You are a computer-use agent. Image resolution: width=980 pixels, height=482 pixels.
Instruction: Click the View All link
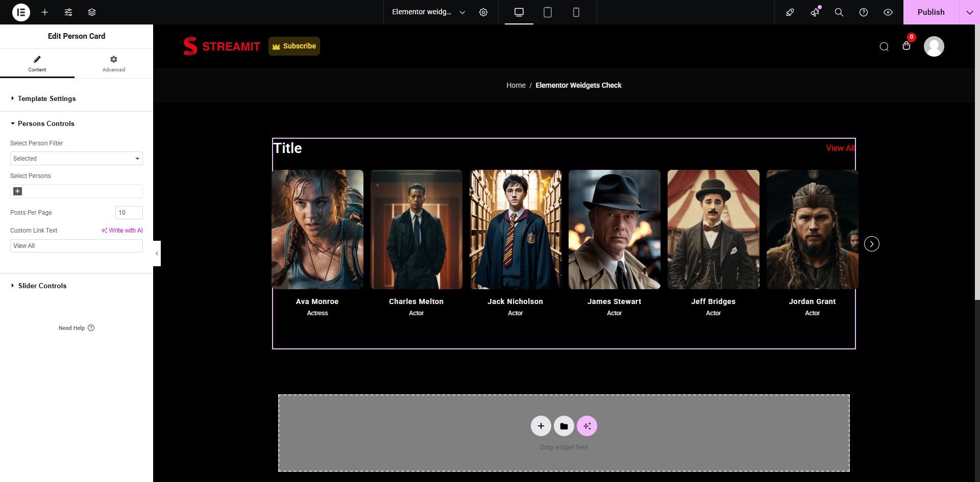click(x=840, y=148)
